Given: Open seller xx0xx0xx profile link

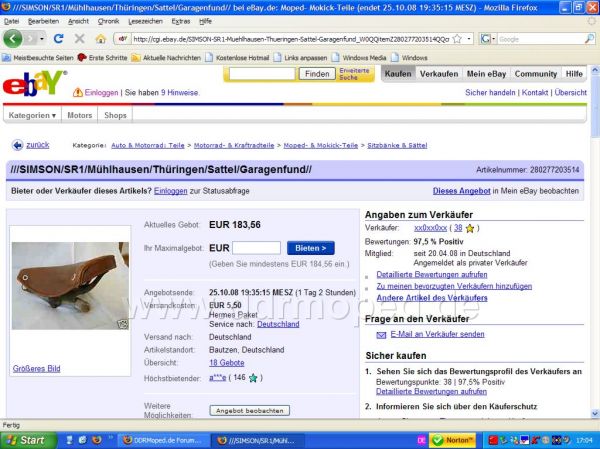Looking at the screenshot, I should tap(430, 228).
